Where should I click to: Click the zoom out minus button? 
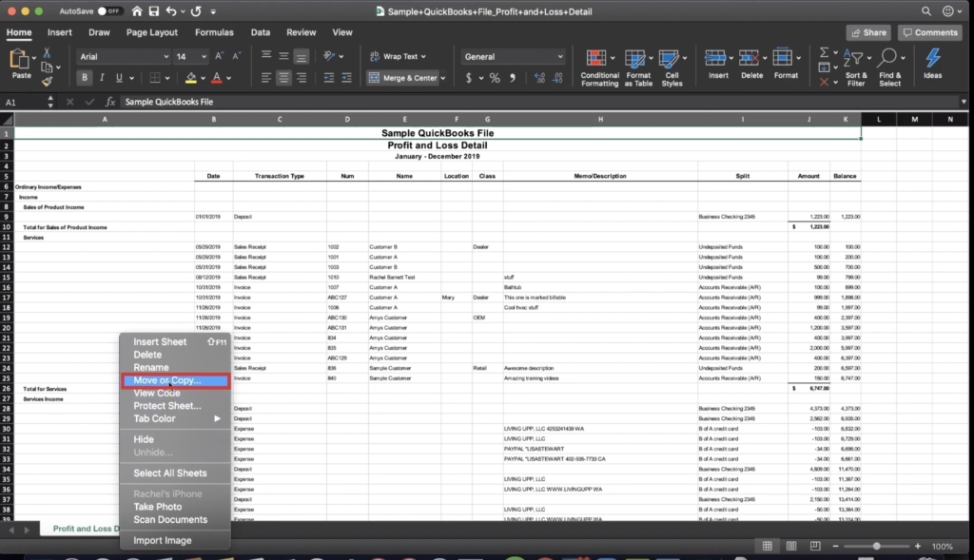835,547
